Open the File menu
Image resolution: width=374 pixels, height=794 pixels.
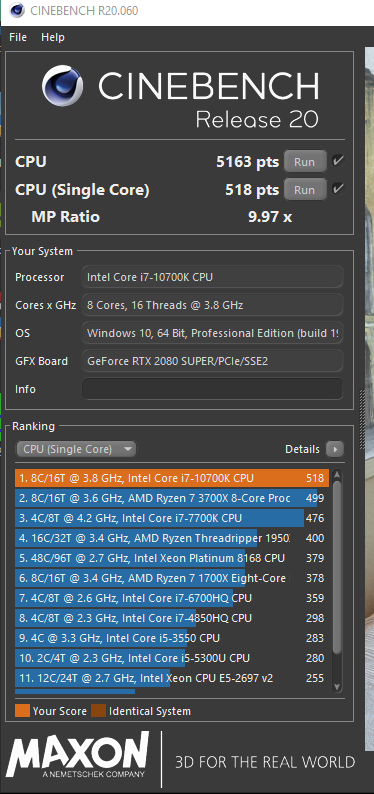18,37
